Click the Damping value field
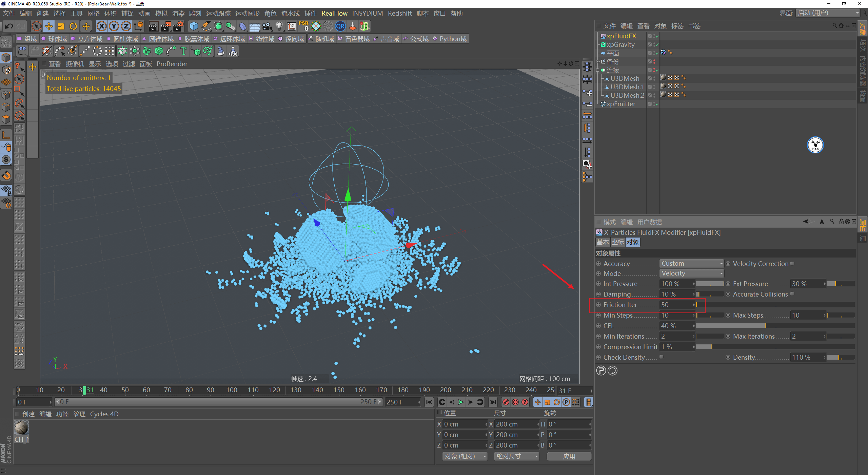The height and width of the screenshot is (475, 868). (677, 294)
